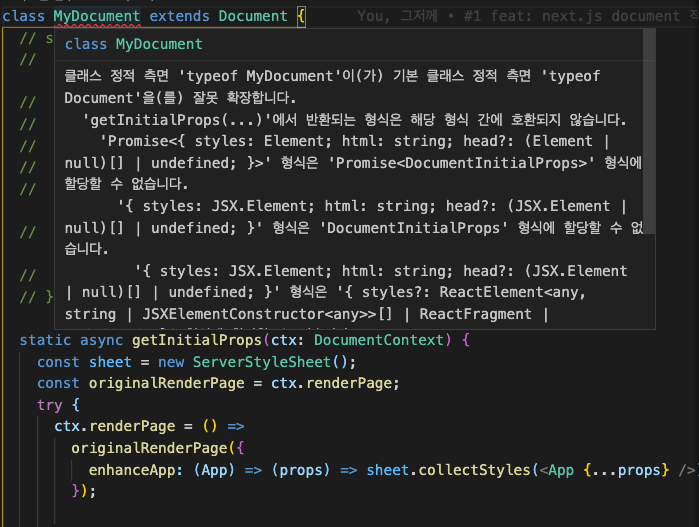699x527 pixels.
Task: Click the hover tooltip vertical scrollbar
Action: pyautogui.click(x=649, y=131)
